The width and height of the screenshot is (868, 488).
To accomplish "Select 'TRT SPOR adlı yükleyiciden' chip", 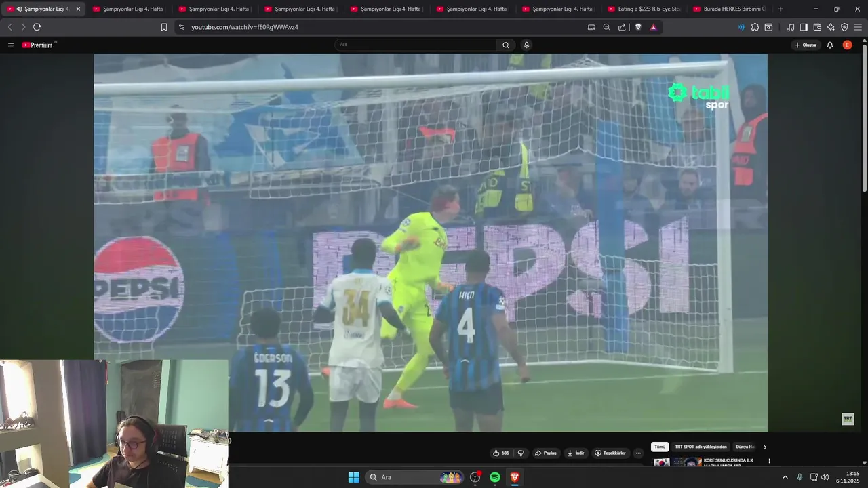I will click(701, 447).
